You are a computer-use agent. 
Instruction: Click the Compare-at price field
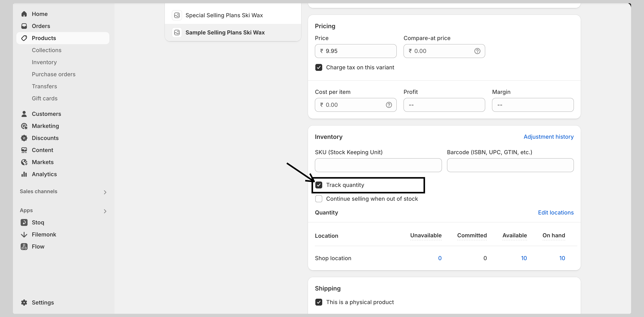click(444, 51)
